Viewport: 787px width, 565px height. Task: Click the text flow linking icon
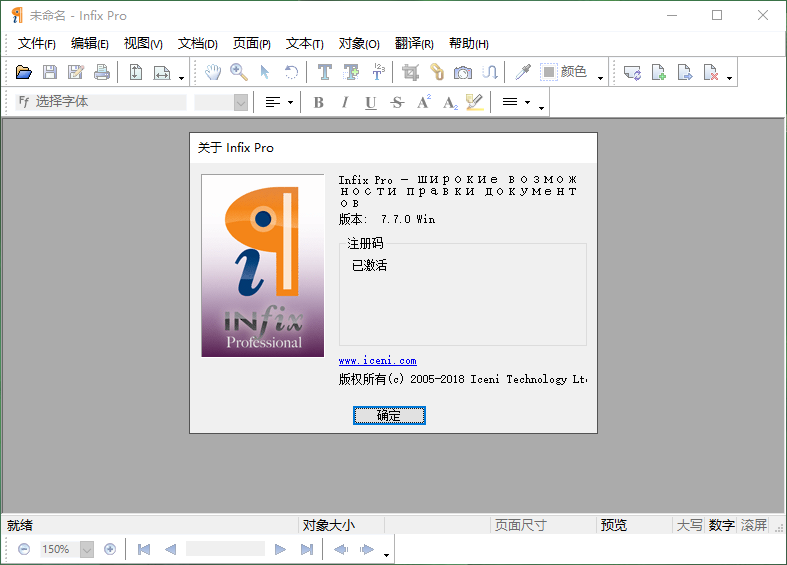tap(489, 72)
